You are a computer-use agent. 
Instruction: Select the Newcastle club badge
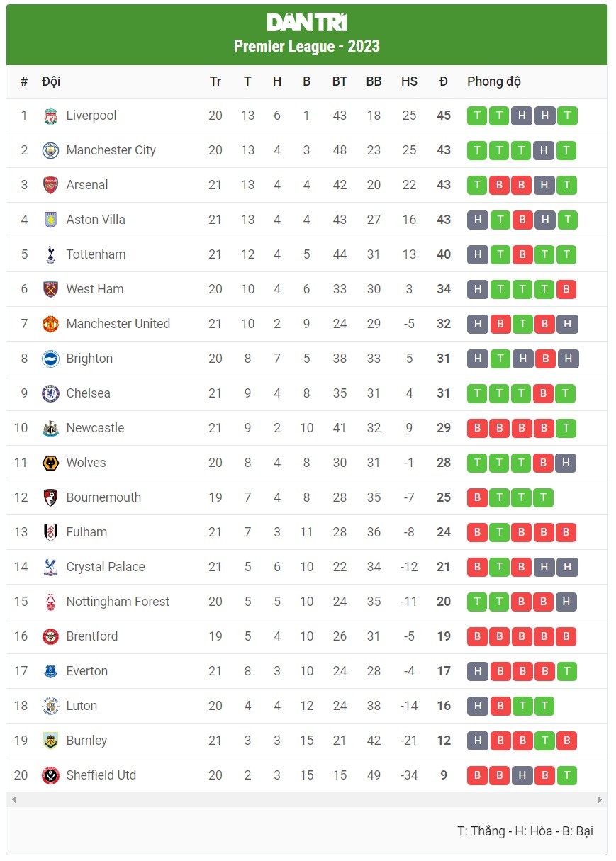click(50, 428)
